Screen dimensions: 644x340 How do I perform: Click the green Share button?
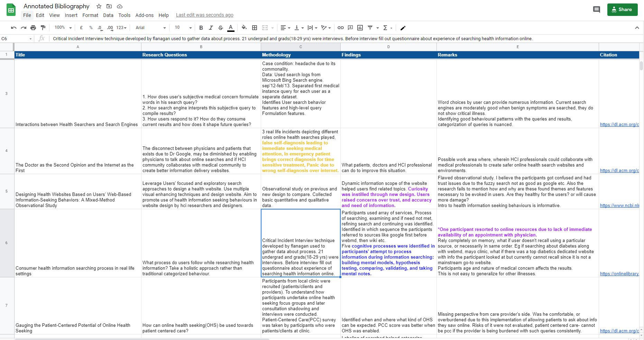(622, 10)
